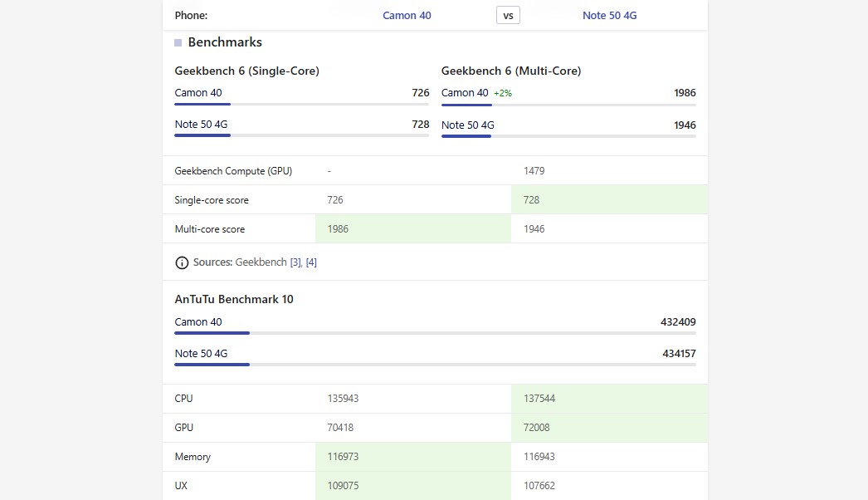Click the AnTuTu Benchmark 10 heading
The width and height of the screenshot is (868, 500).
click(234, 299)
